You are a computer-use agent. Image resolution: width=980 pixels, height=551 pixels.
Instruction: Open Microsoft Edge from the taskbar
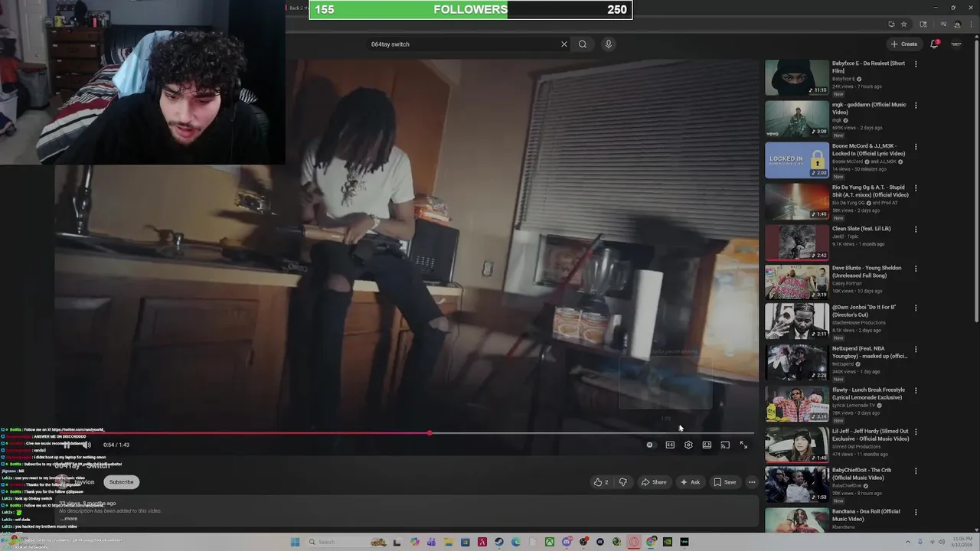coord(515,542)
